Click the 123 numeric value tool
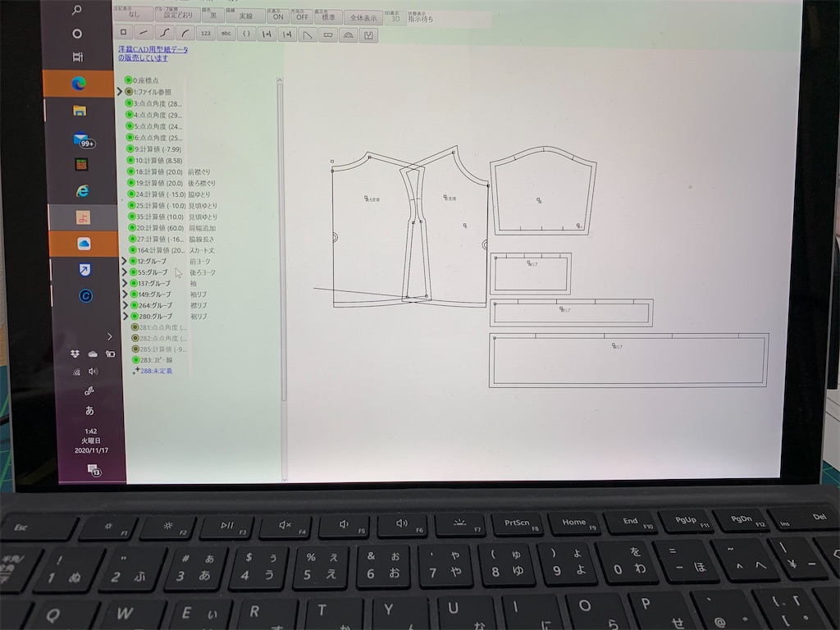This screenshot has height=630, width=840. click(x=206, y=33)
